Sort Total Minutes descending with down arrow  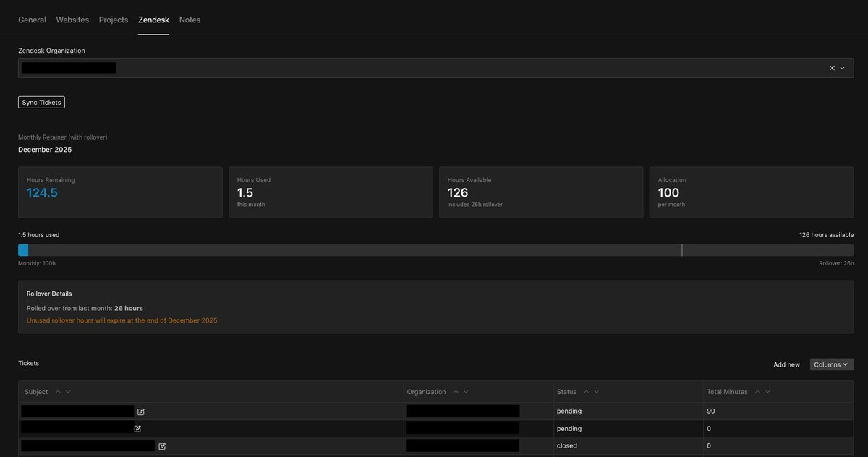[x=767, y=392]
